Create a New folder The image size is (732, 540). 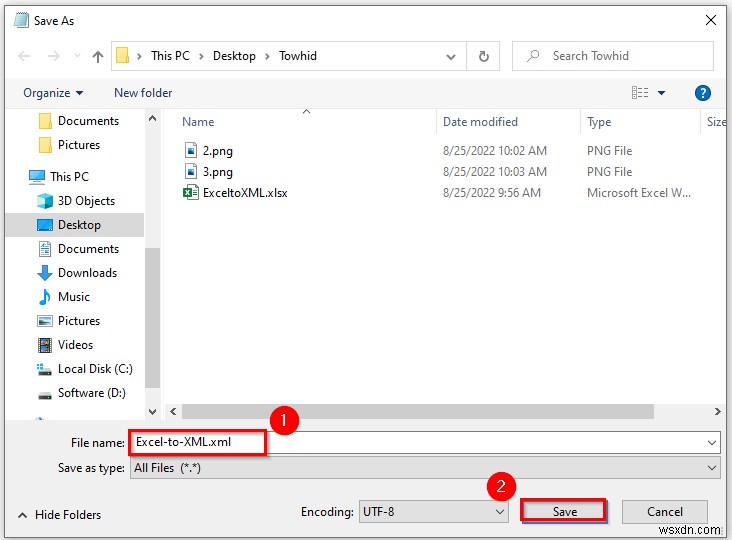click(x=143, y=93)
